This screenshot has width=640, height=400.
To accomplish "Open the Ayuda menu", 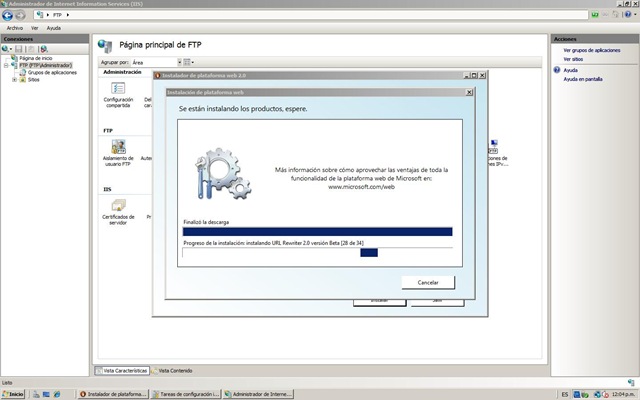I will 53,28.
